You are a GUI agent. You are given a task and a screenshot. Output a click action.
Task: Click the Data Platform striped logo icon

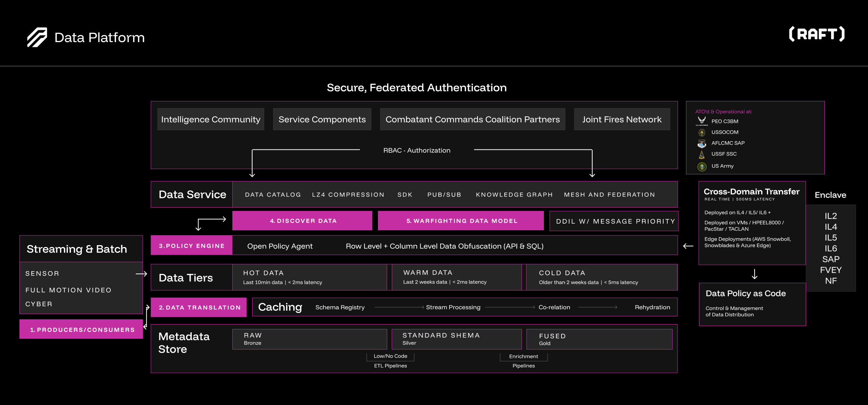[x=37, y=37]
